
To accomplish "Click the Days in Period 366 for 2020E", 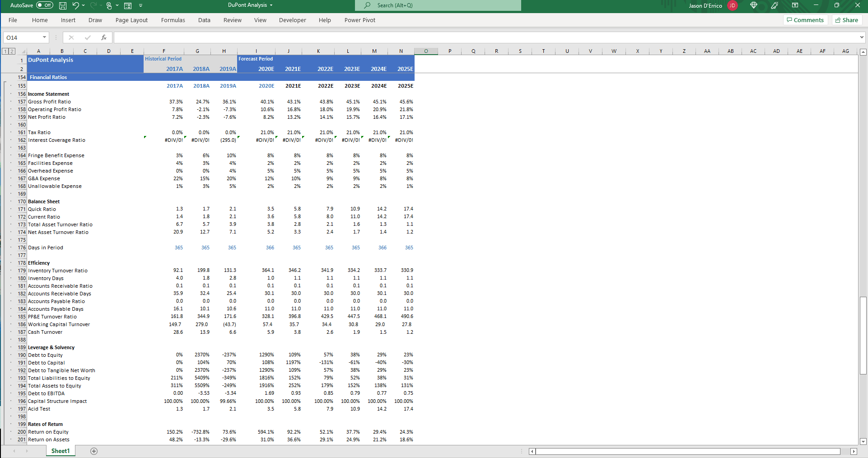I will (270, 248).
